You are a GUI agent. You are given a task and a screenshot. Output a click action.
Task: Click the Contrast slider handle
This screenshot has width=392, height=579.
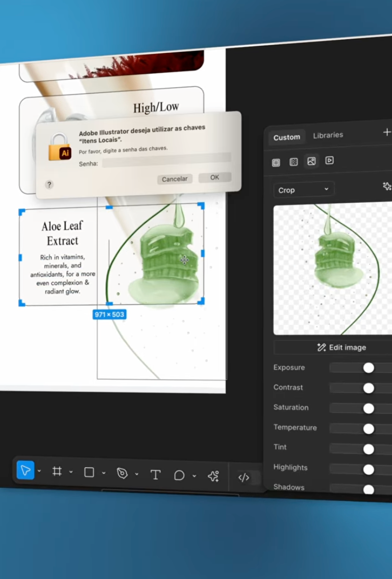[369, 388]
